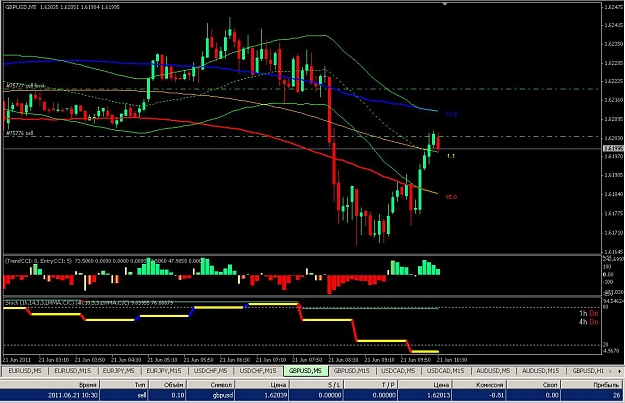Switch to the GBPUSD,H1 chart tab

click(588, 371)
